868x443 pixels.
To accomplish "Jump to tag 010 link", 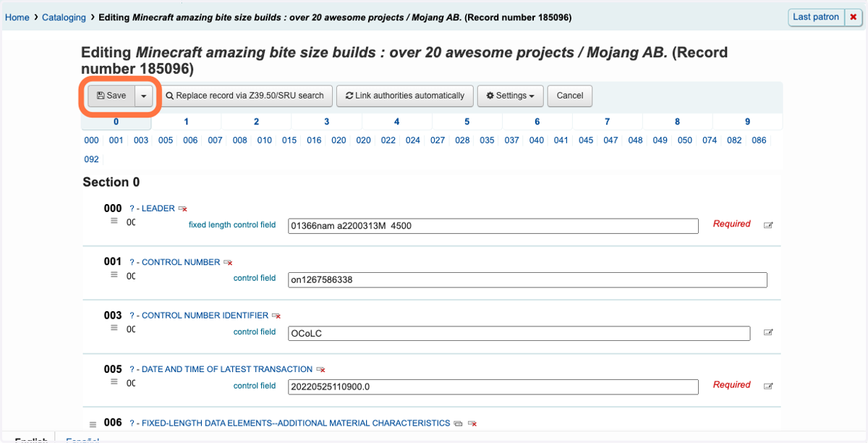I will point(265,140).
